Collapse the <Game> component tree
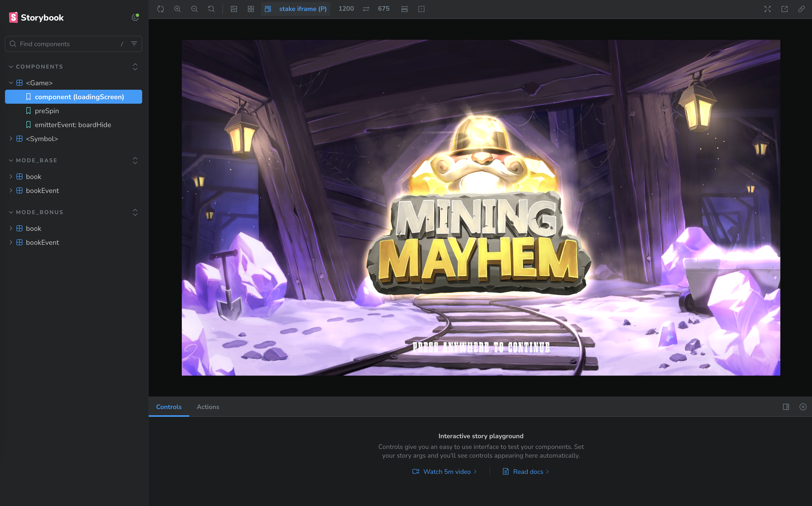The width and height of the screenshot is (812, 506). [11, 83]
